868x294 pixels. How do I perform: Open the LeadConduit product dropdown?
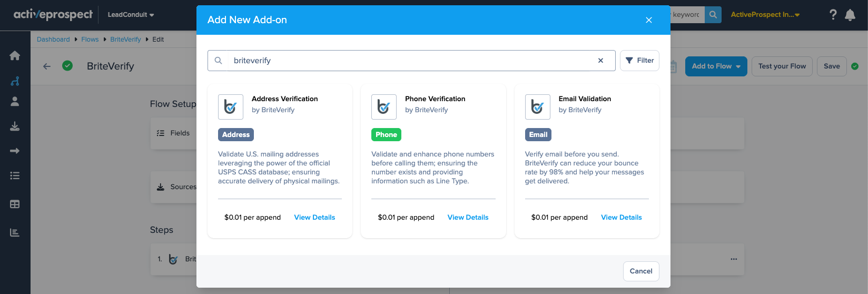(131, 15)
